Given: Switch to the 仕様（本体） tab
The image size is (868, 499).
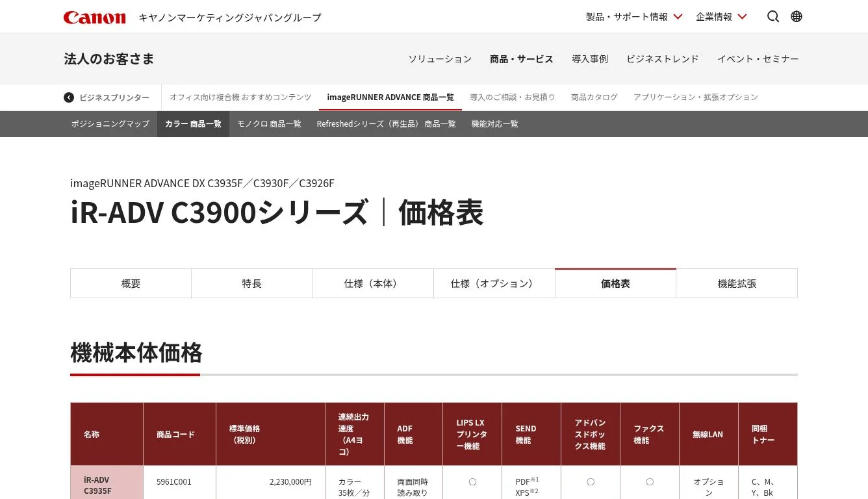Looking at the screenshot, I should 373,283.
